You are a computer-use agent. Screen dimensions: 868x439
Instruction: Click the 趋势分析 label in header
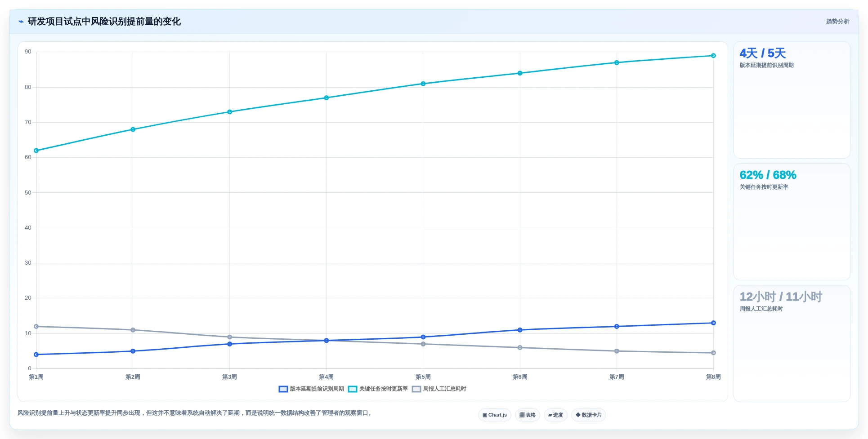[837, 22]
